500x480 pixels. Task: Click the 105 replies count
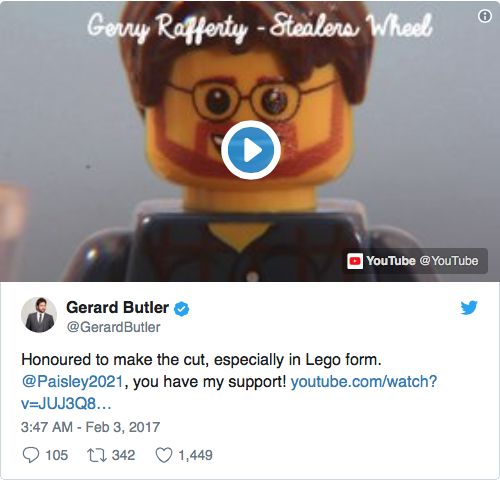click(57, 455)
